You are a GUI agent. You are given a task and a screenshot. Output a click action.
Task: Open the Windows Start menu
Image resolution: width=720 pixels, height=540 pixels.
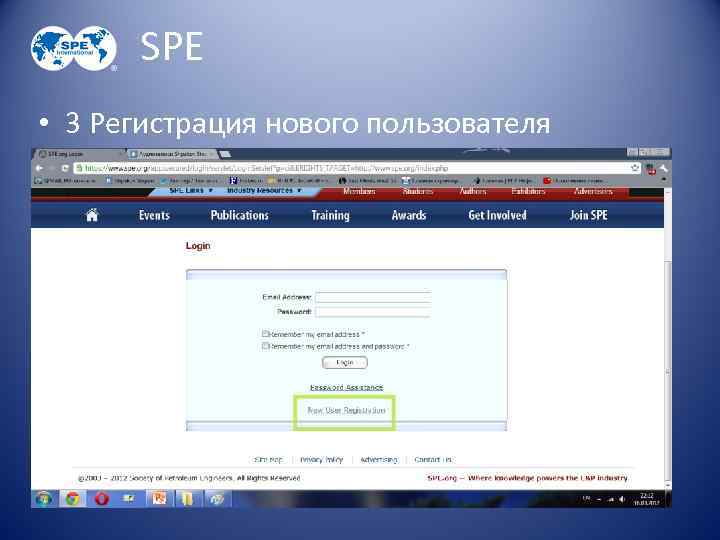click(x=45, y=499)
